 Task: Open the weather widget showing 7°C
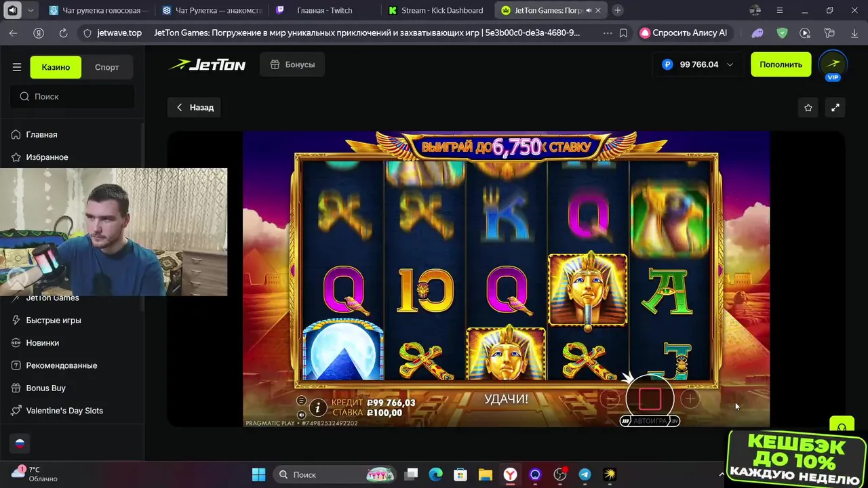[34, 474]
